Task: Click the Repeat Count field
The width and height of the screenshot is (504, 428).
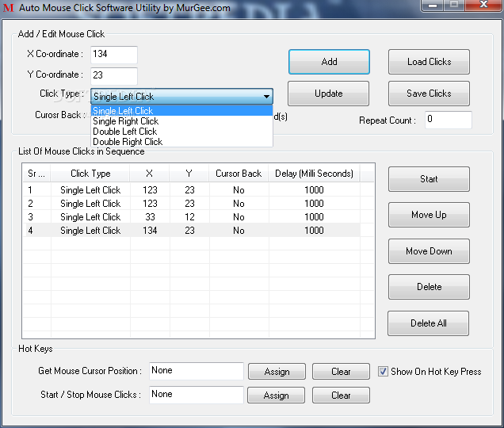Action: coord(449,120)
